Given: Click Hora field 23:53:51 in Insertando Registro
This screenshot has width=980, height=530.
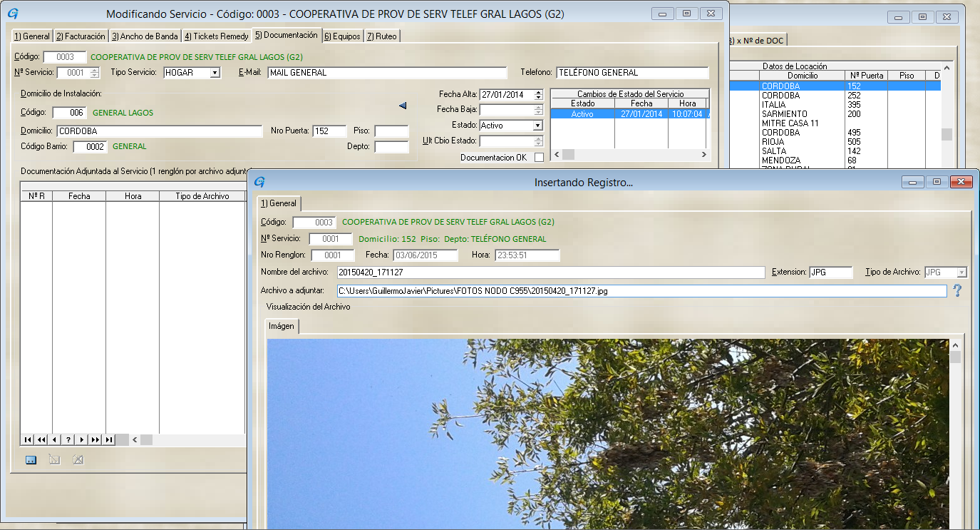Looking at the screenshot, I should click(527, 255).
